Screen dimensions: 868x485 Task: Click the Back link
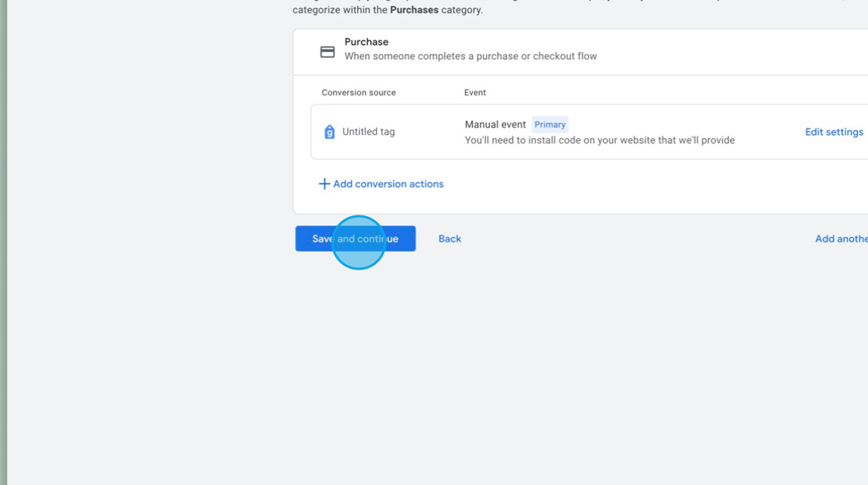(x=449, y=239)
